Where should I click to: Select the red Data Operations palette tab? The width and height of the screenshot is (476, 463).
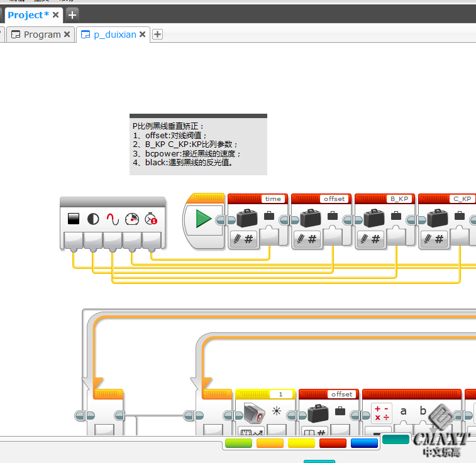(x=333, y=444)
